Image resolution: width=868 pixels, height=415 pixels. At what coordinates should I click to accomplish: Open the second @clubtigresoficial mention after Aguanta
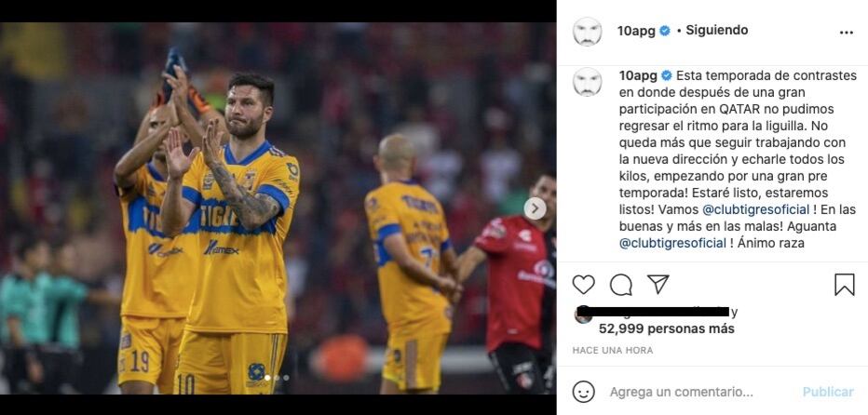coord(672,244)
